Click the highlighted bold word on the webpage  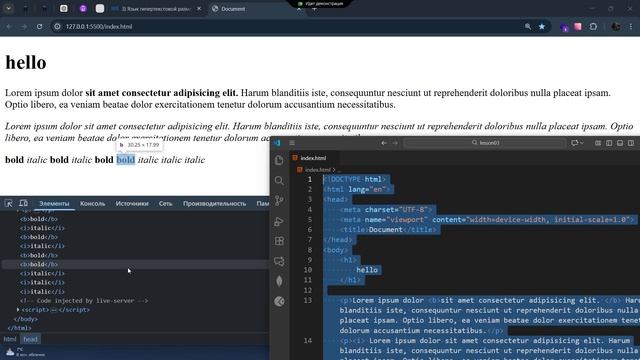tap(126, 160)
